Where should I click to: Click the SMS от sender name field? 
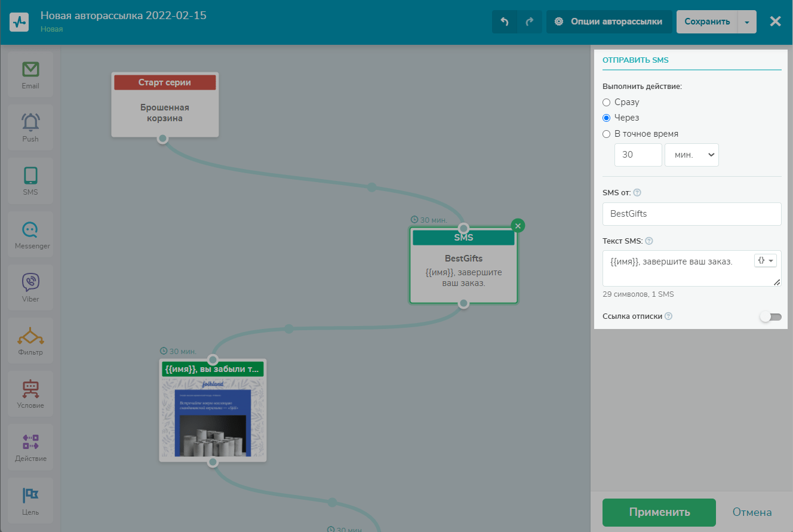click(691, 214)
